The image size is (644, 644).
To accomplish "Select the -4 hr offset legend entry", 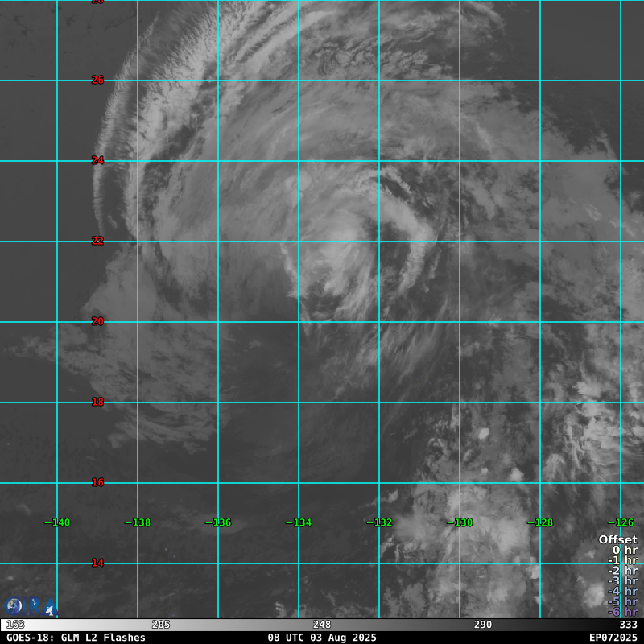I will pos(622,591).
